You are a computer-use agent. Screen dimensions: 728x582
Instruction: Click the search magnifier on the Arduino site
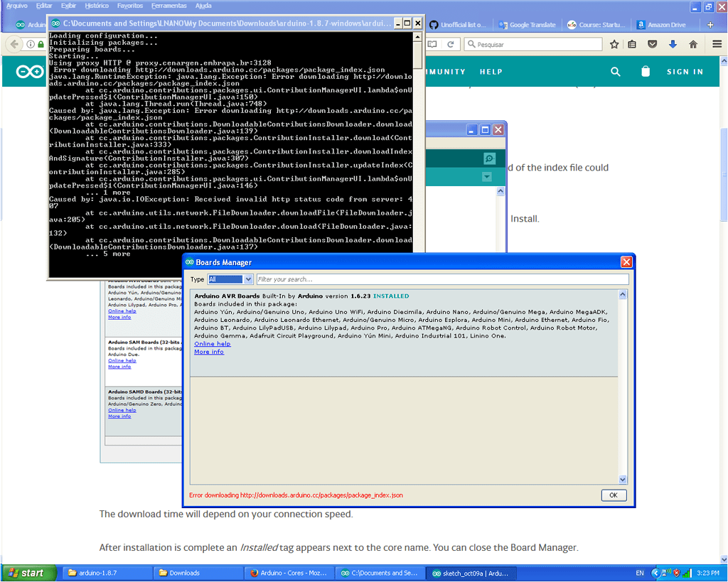[616, 71]
